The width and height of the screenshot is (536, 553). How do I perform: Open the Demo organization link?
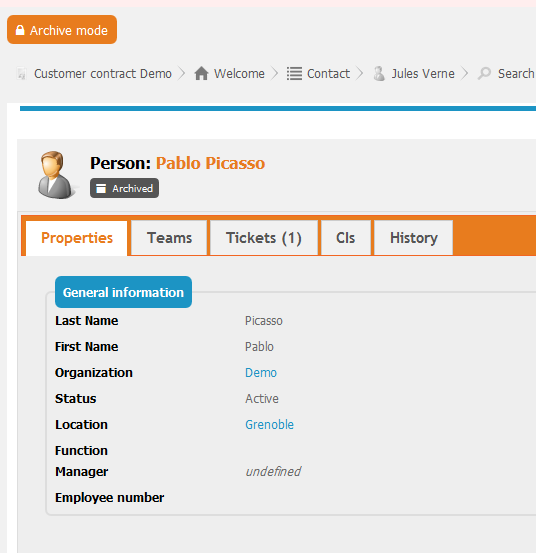coord(261,373)
